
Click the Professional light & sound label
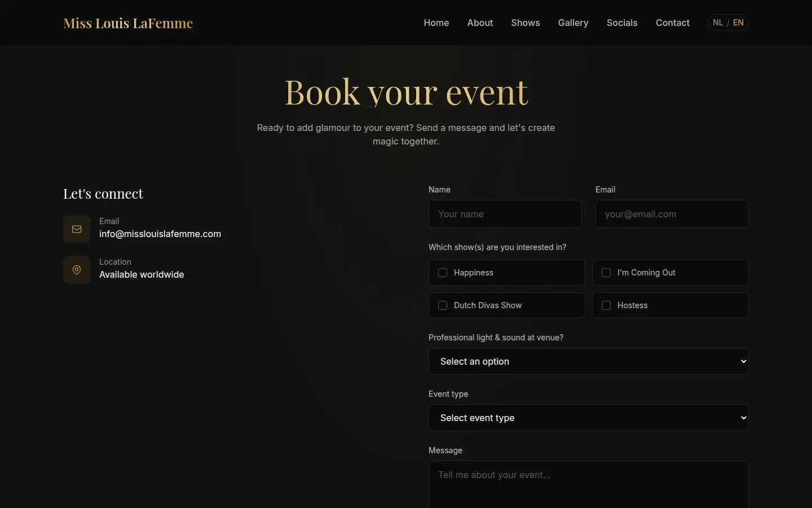(x=496, y=338)
